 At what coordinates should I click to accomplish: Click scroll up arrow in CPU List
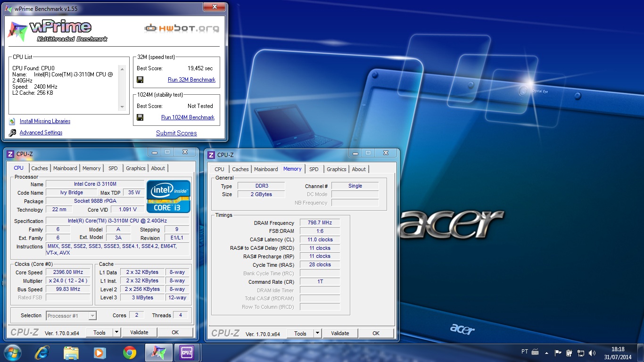tap(123, 69)
